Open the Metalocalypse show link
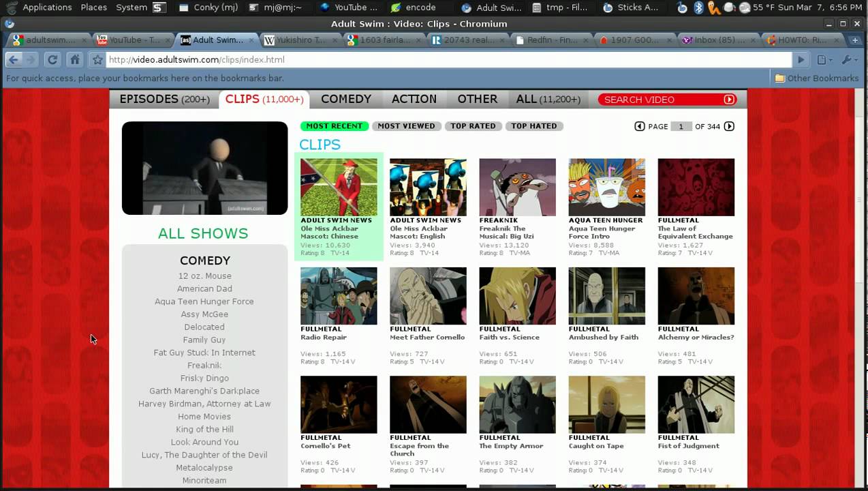868x491 pixels. click(204, 468)
